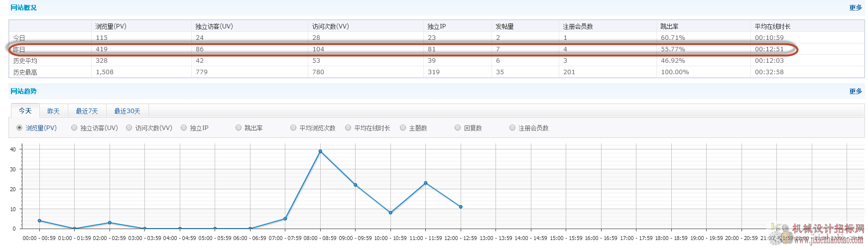Screen dimensions: 868x250
Task: Switch to the 昨天 tab
Action: pos(53,111)
